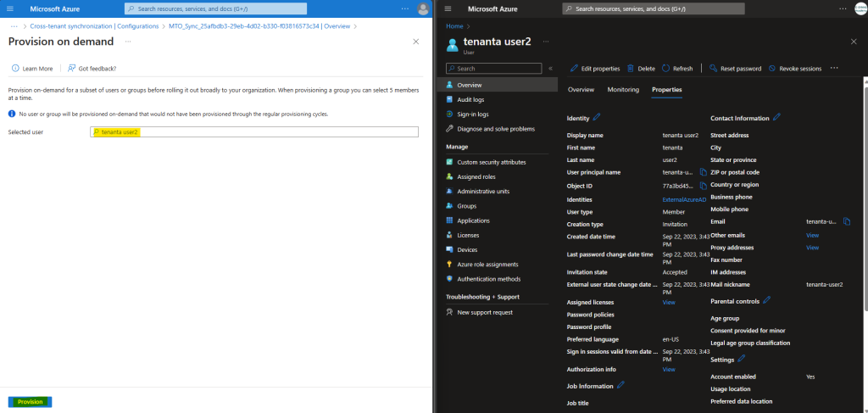Edit Job Information pencil icon
The height and width of the screenshot is (413, 868).
(x=621, y=385)
